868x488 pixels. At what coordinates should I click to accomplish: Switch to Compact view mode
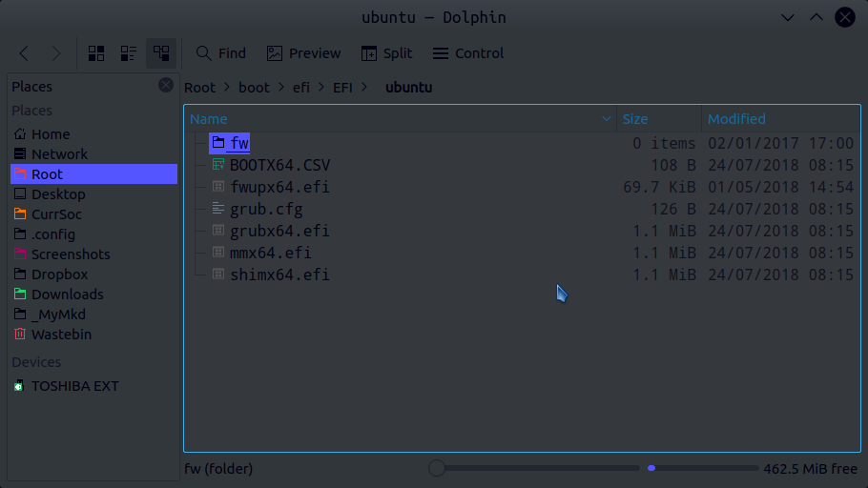click(129, 53)
